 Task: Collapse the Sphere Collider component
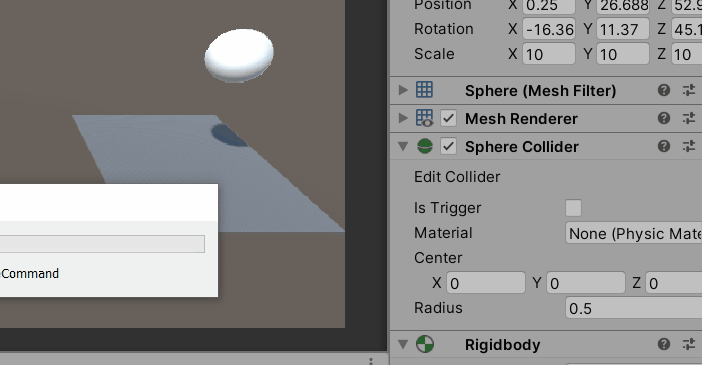coord(403,146)
